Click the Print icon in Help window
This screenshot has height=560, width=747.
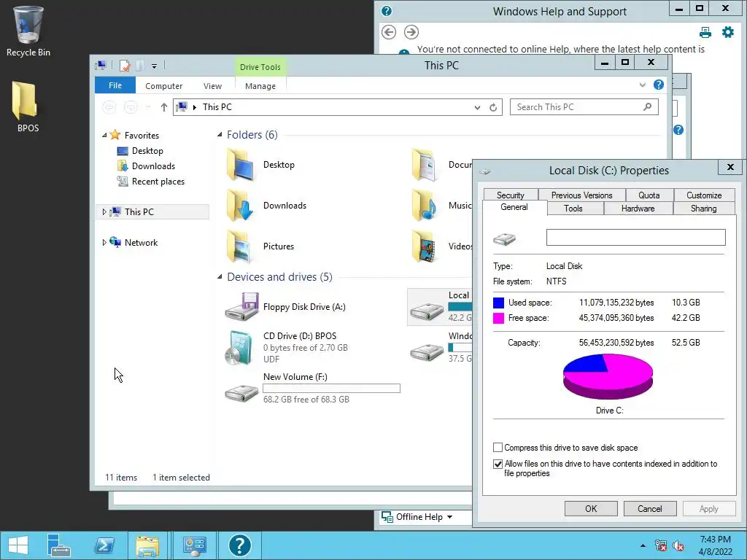pyautogui.click(x=705, y=32)
